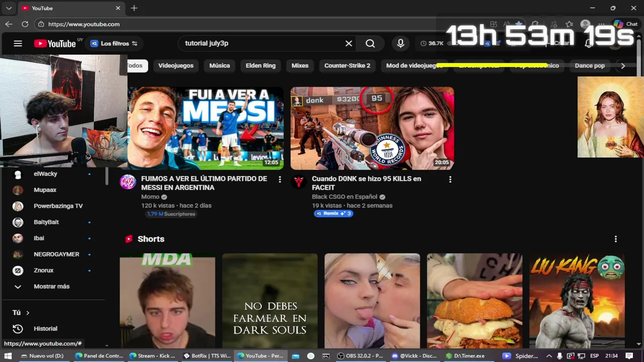
Task: Switch to OBS 32.0.2 in taskbar
Action: [x=360, y=356]
